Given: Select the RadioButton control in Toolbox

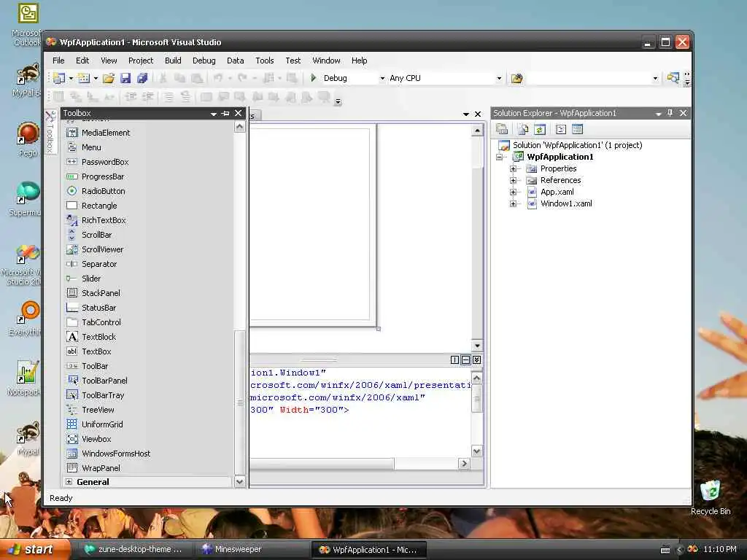Looking at the screenshot, I should tap(103, 191).
